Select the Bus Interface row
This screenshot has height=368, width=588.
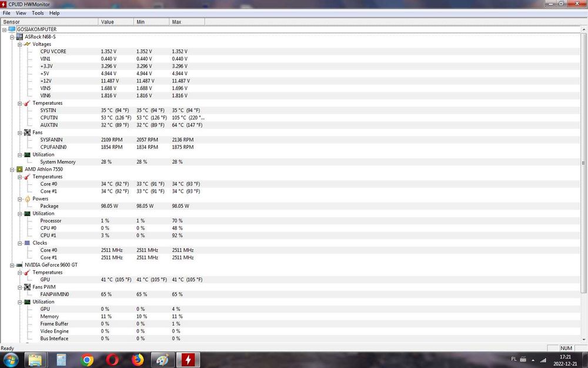290,339
